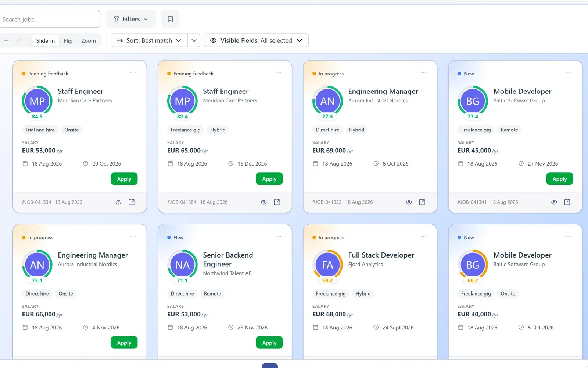588x368 pixels.
Task: Click the "Aurora Industrial Nordics" name on the 77.5 card
Action: click(378, 100)
